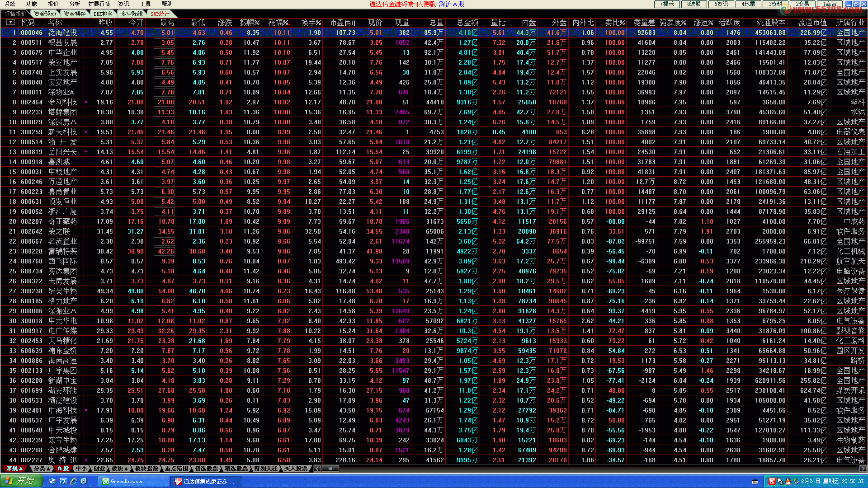Click the 7提示 button
The image size is (868, 488).
[667, 4]
